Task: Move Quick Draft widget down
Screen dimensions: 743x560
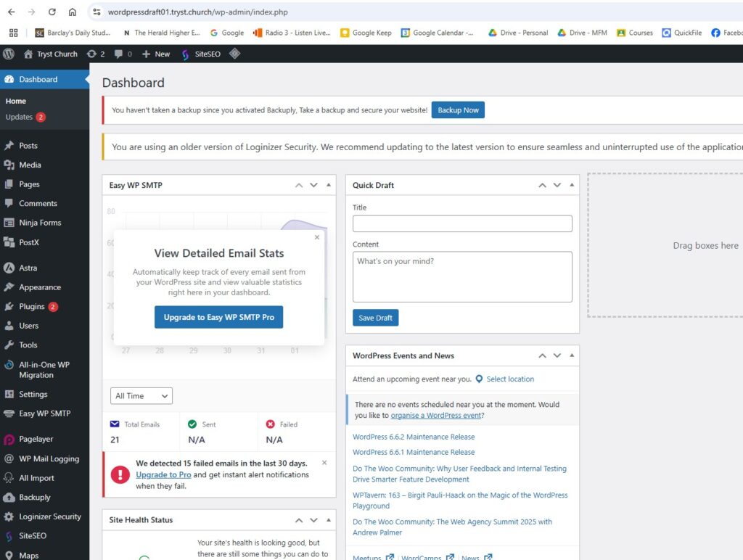Action: (x=557, y=185)
